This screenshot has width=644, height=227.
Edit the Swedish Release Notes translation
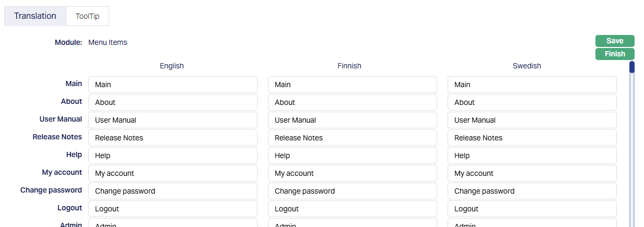point(532,138)
